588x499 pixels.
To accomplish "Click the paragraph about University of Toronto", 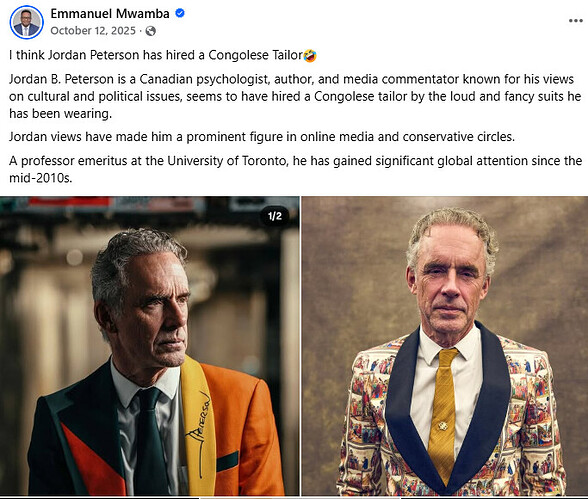I will click(x=296, y=169).
